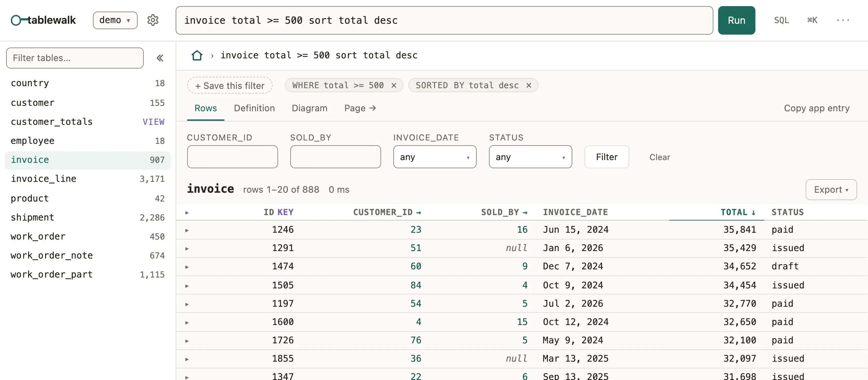The width and height of the screenshot is (868, 380).
Task: Click the SOLD_BY column header
Action: [x=504, y=212]
